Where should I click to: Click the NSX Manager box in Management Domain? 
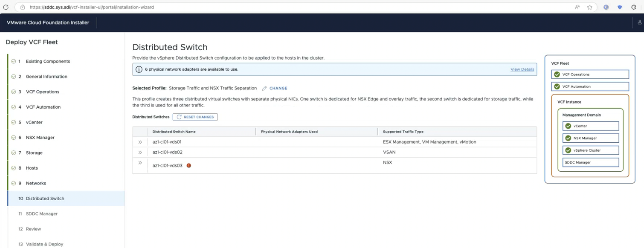[x=591, y=138]
